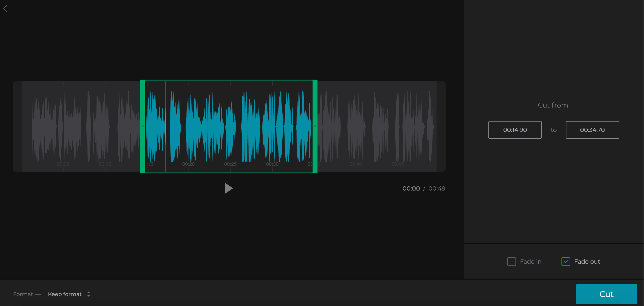The width and height of the screenshot is (644, 306).
Task: Enable the Fade in checkbox
Action: tap(511, 261)
